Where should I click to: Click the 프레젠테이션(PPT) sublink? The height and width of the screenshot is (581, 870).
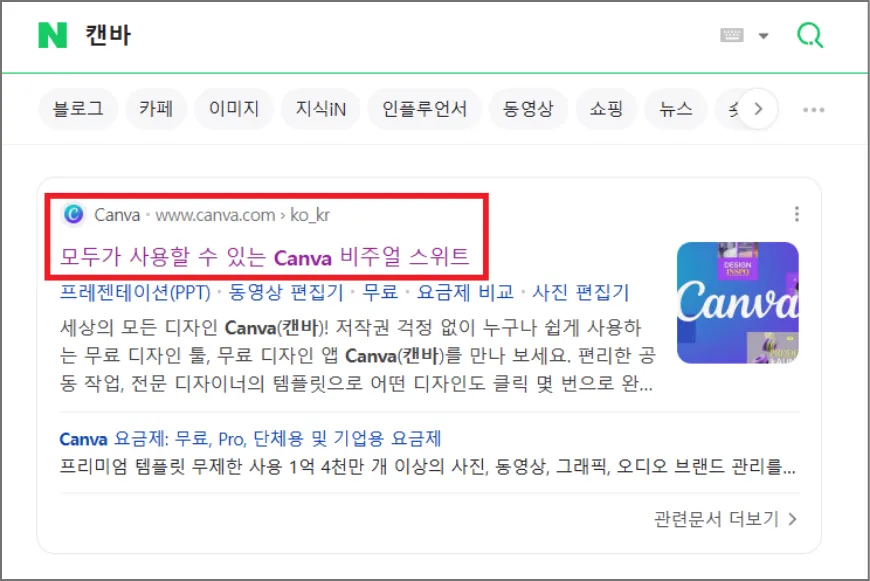click(135, 292)
